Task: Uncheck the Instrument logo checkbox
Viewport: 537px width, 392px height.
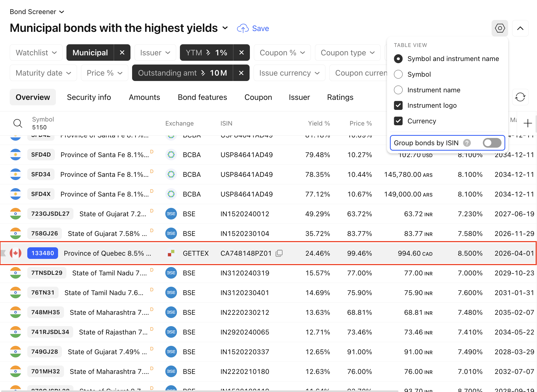Action: (x=398, y=105)
